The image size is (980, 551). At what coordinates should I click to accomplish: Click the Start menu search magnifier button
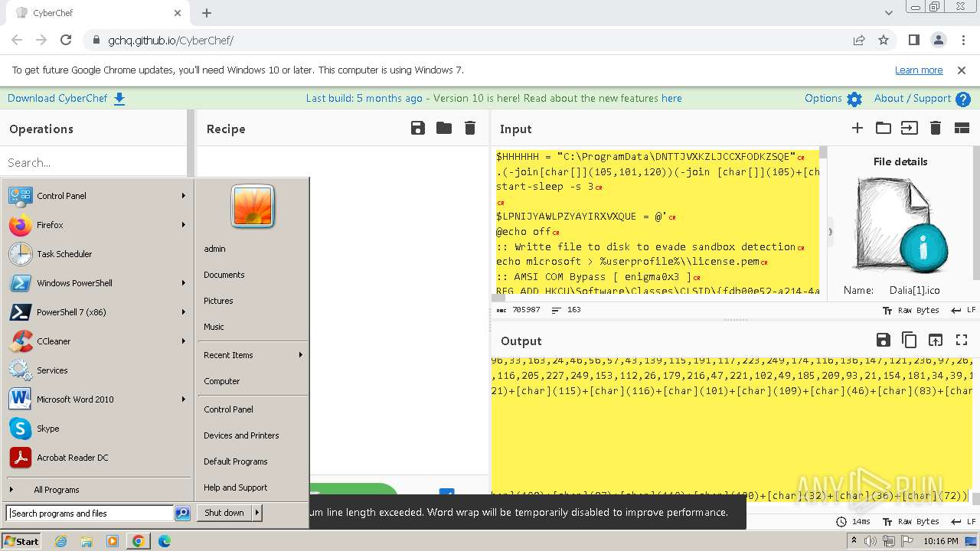182,514
